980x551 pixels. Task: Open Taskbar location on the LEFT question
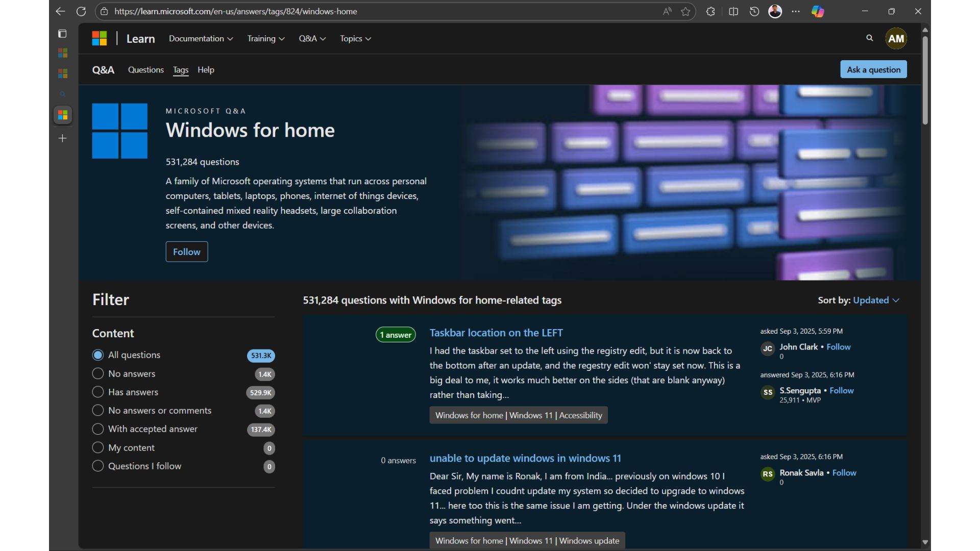496,333
